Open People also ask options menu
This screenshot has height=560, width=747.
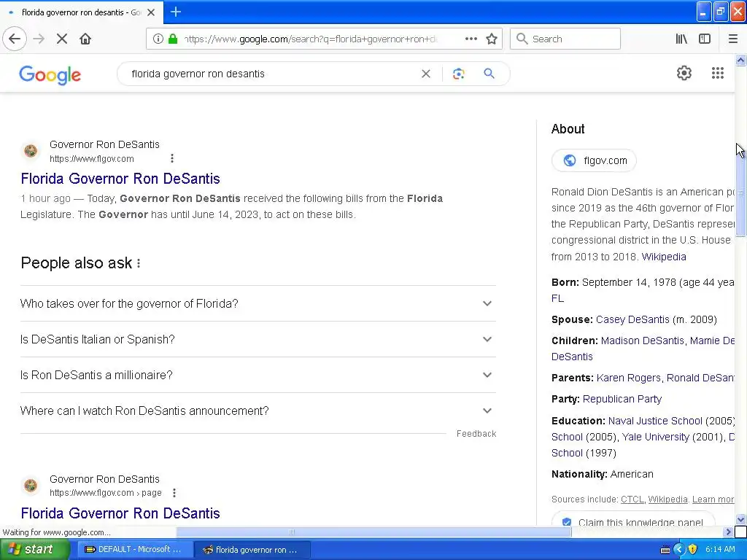click(139, 262)
